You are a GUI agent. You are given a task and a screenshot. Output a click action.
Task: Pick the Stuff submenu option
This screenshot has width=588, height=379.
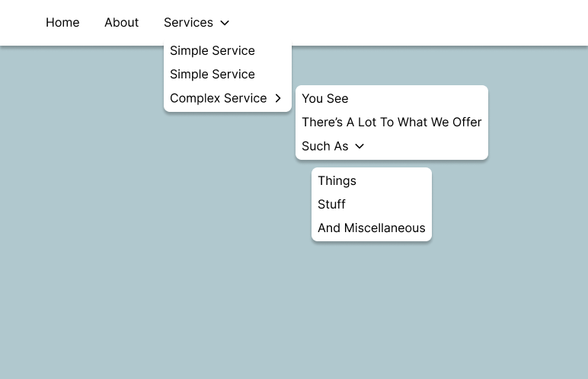tap(331, 205)
